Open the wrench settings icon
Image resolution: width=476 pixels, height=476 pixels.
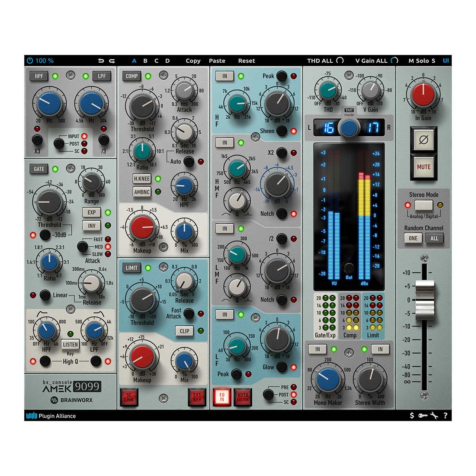pyautogui.click(x=434, y=416)
